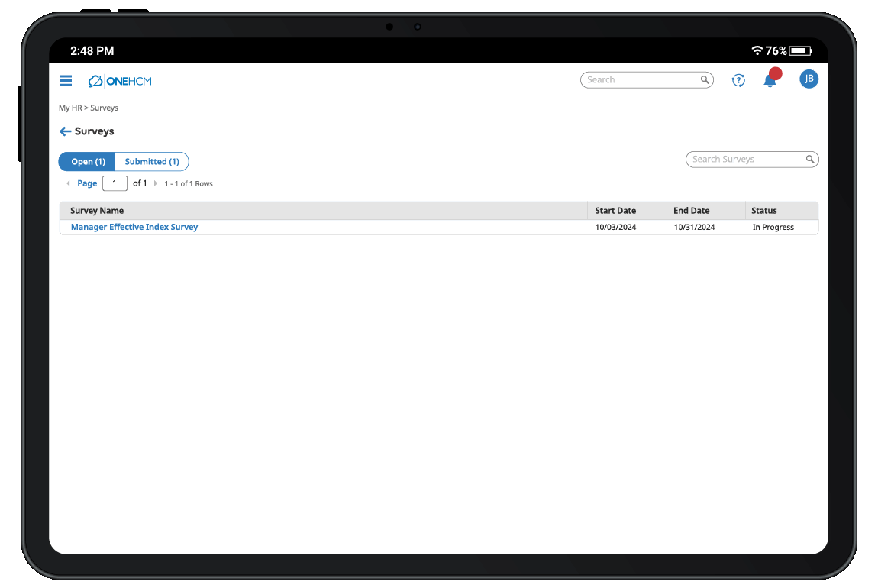Viewport: 878px width, 588px height.
Task: Open the Manager Effective Index Survey
Action: pyautogui.click(x=134, y=227)
